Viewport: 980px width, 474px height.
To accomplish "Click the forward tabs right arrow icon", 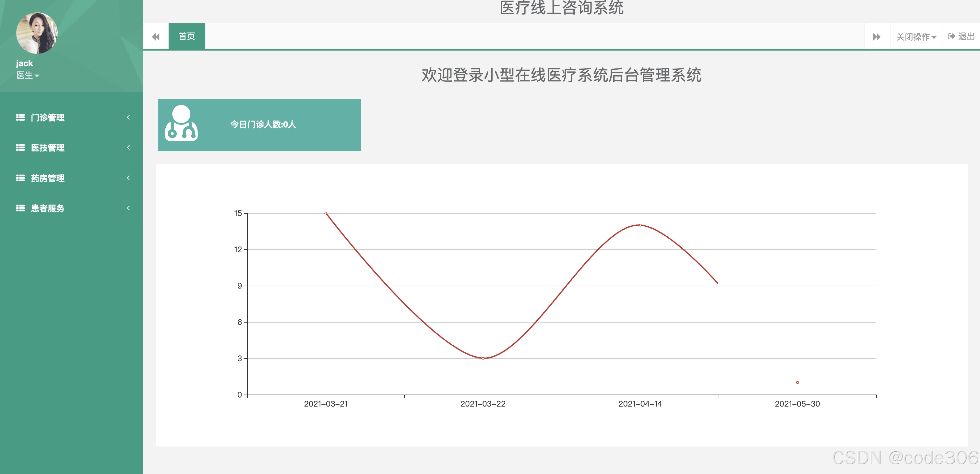I will point(877,37).
